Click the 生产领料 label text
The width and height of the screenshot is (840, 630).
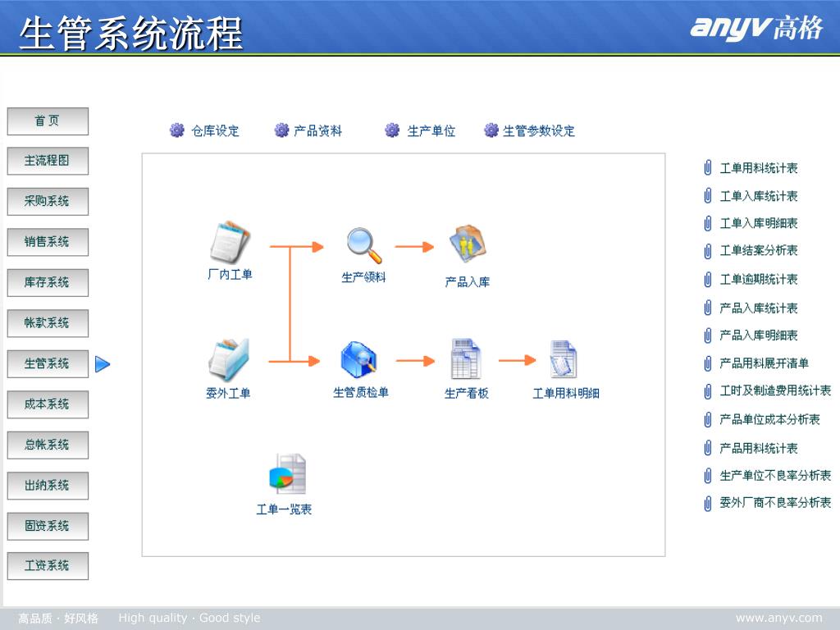coord(363,277)
